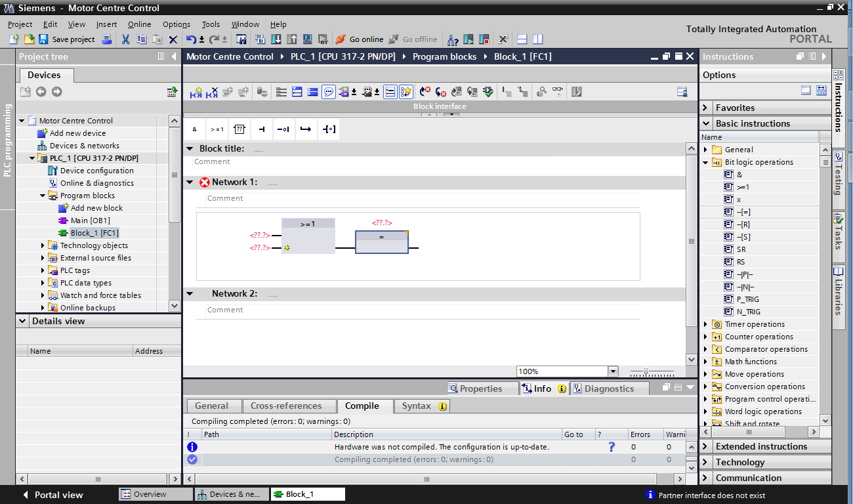Select Main [OB1] block in tree
This screenshot has height=504, width=853.
coord(90,220)
